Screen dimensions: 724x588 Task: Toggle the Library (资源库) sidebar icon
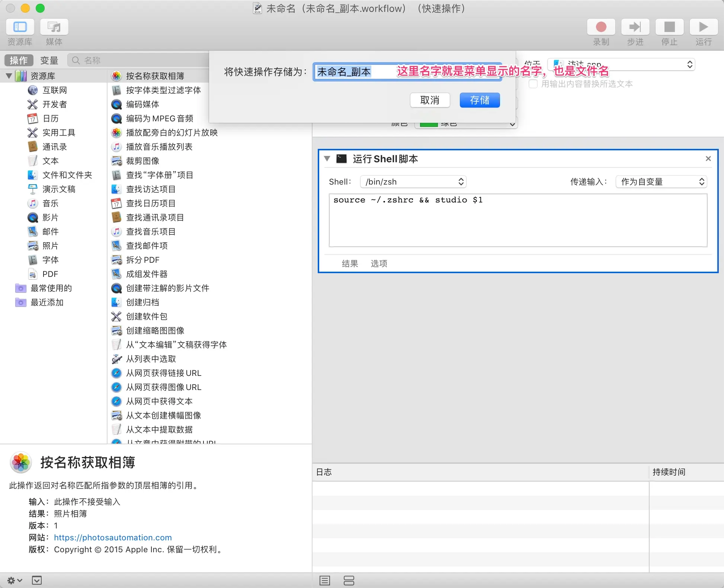pos(20,27)
